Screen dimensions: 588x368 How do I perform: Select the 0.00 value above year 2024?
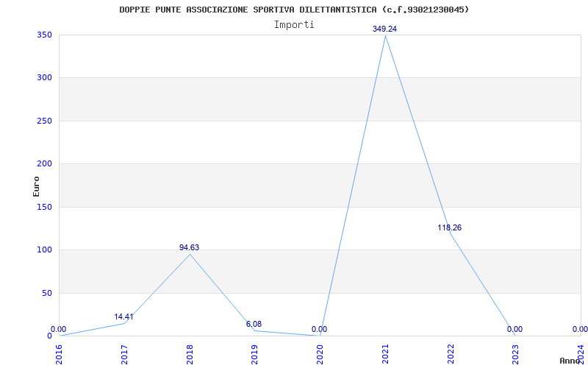click(x=580, y=330)
